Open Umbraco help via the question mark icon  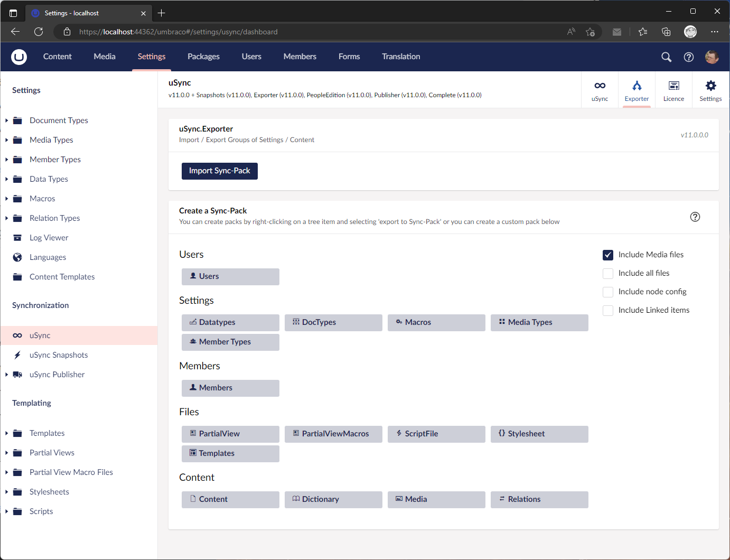688,57
